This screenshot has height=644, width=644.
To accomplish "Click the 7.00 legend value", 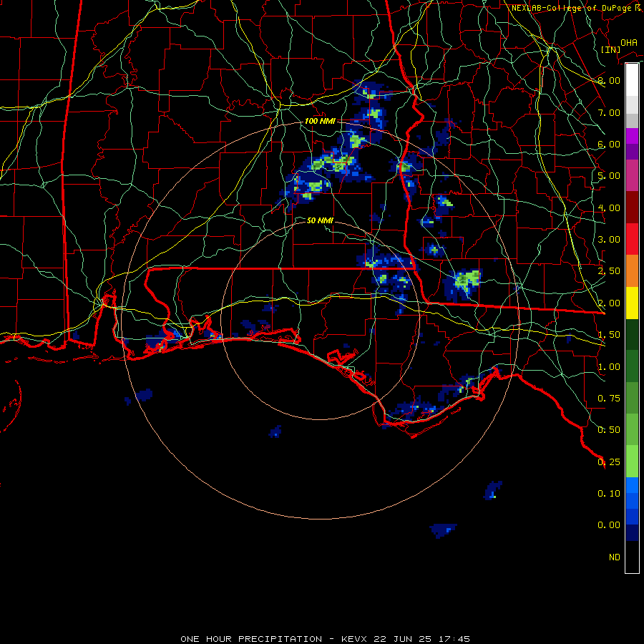I will click(x=609, y=112).
